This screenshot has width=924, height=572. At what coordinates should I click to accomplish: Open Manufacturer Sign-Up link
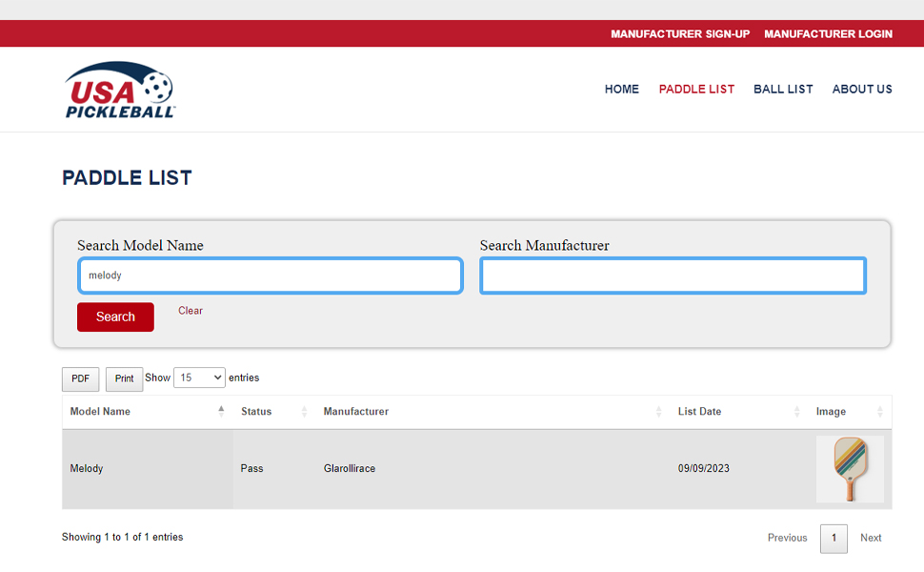coord(680,34)
